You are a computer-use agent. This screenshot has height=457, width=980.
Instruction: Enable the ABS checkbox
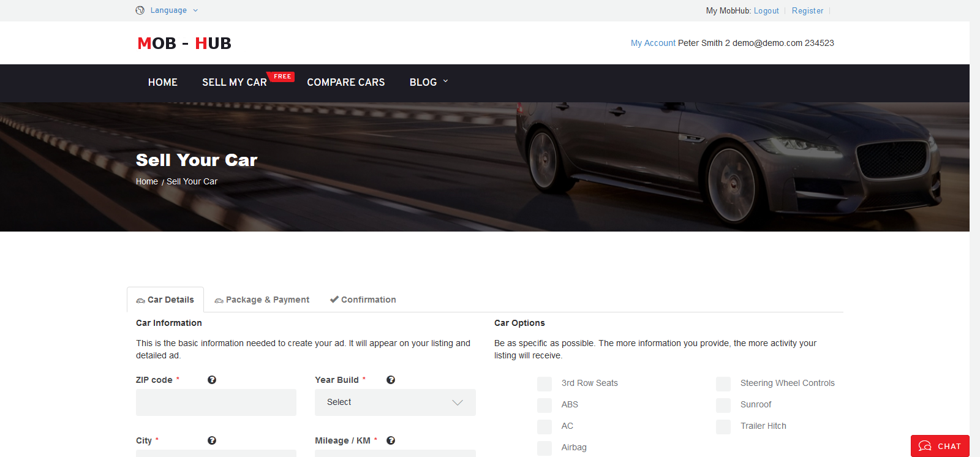(x=545, y=406)
